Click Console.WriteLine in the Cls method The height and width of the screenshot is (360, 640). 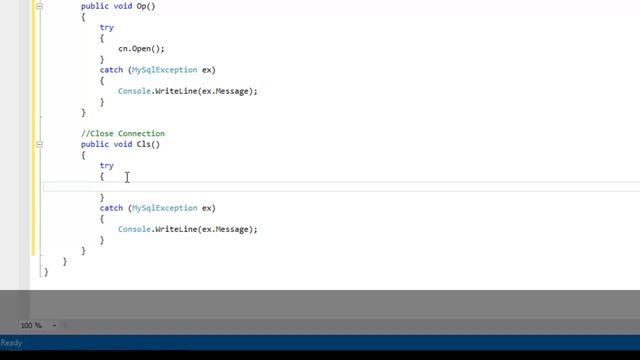point(158,229)
